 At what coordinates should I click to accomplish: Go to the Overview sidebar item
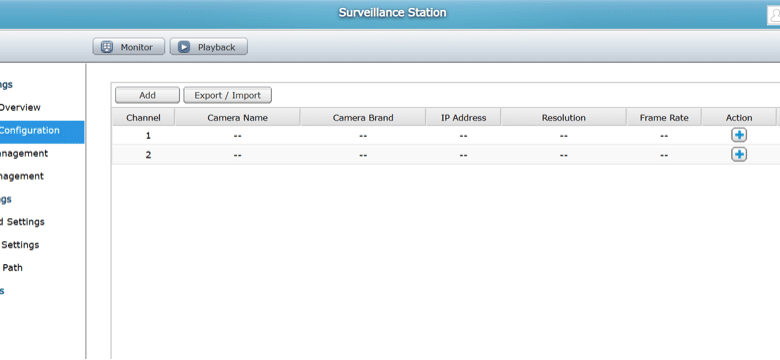(20, 107)
